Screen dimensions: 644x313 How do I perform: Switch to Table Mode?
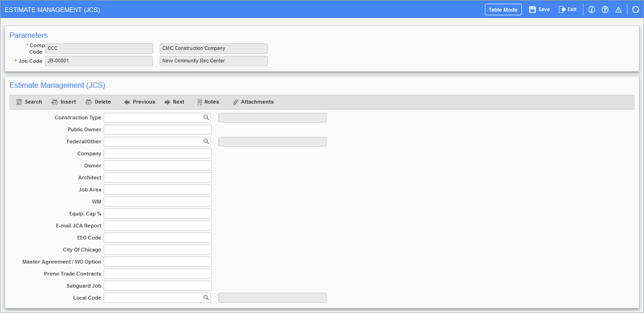coord(503,9)
